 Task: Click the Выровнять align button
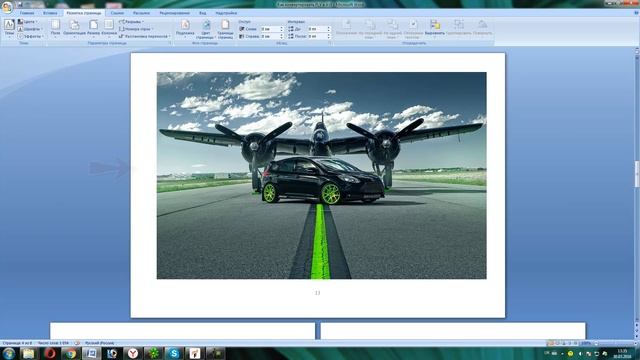(x=435, y=28)
